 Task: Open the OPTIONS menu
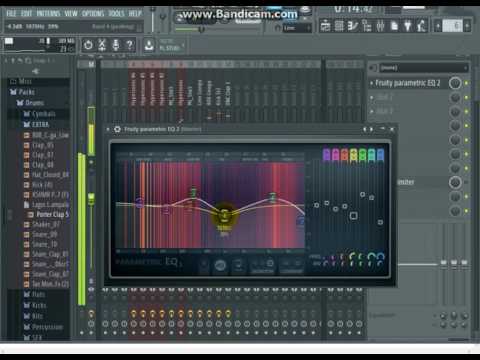pyautogui.click(x=93, y=14)
